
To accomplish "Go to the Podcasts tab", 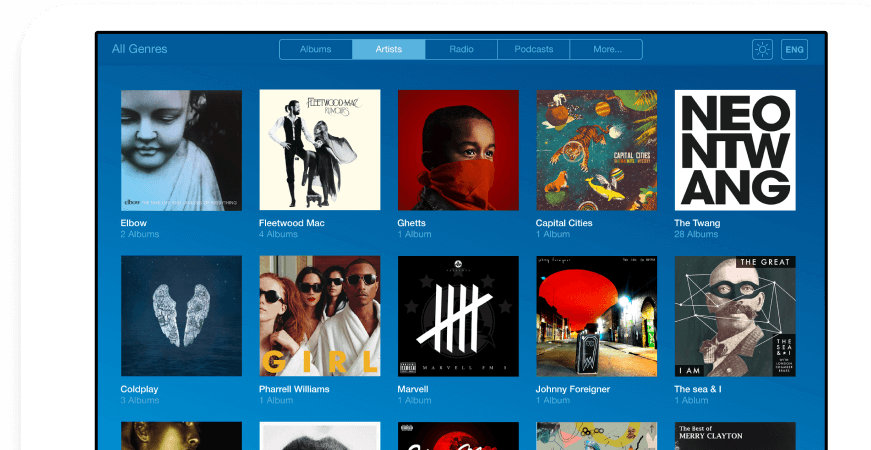I will [x=534, y=49].
